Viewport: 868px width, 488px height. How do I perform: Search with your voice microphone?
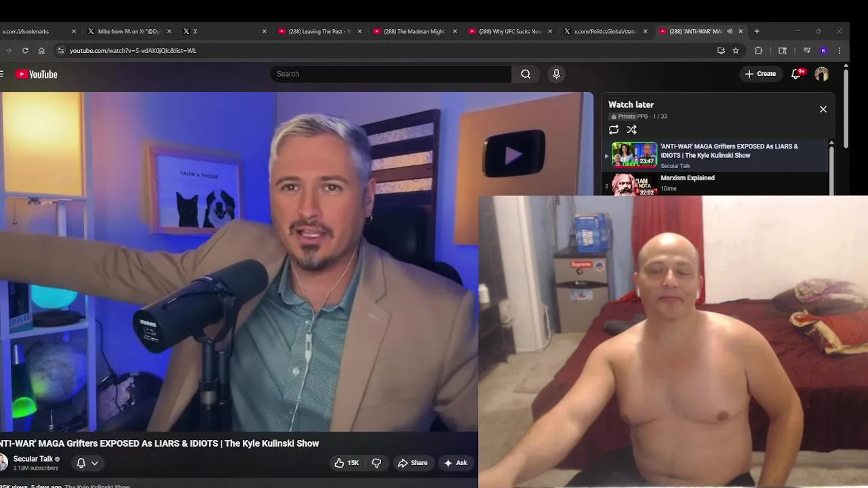[556, 74]
